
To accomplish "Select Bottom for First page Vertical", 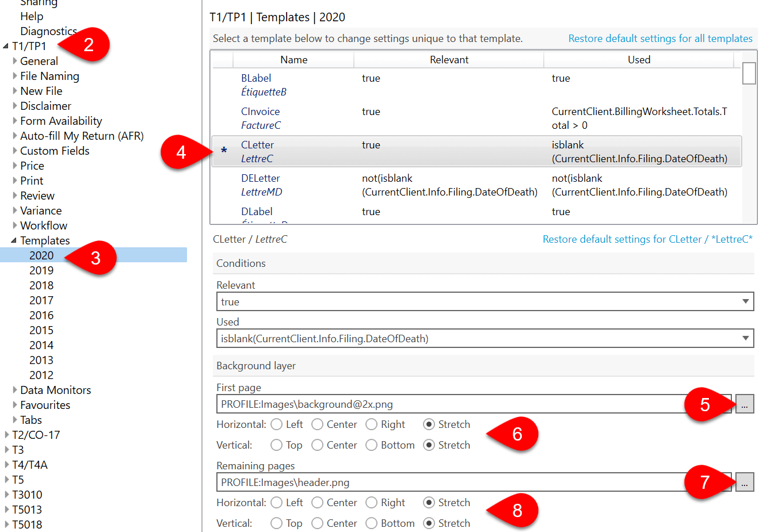I will point(372,445).
